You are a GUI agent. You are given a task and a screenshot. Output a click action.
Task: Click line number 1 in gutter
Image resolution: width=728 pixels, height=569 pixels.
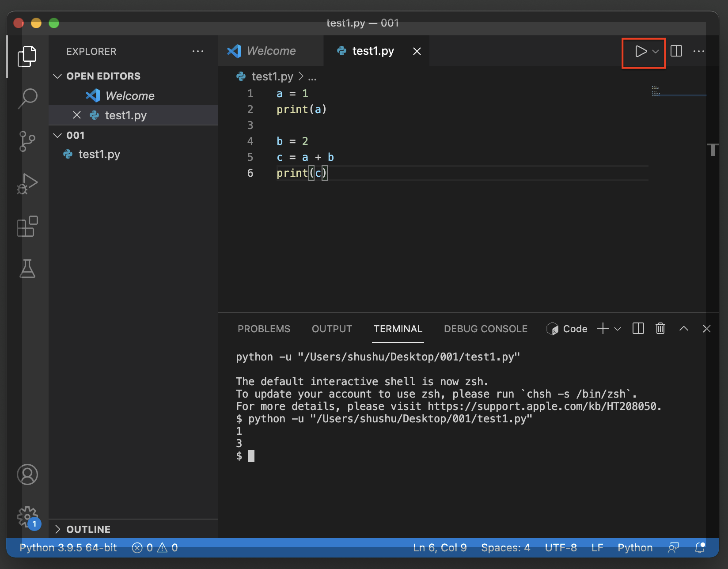click(250, 93)
